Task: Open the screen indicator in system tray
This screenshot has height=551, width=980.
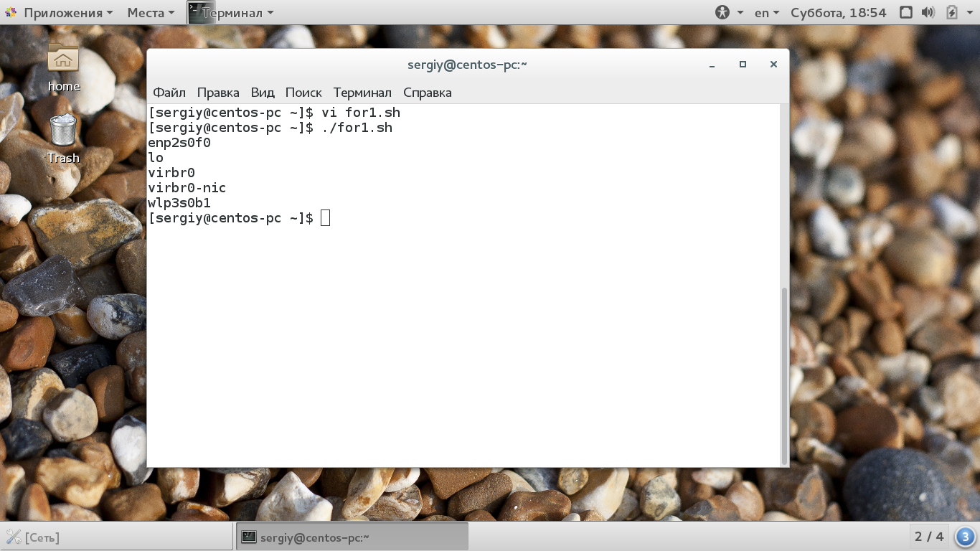Action: coord(906,12)
